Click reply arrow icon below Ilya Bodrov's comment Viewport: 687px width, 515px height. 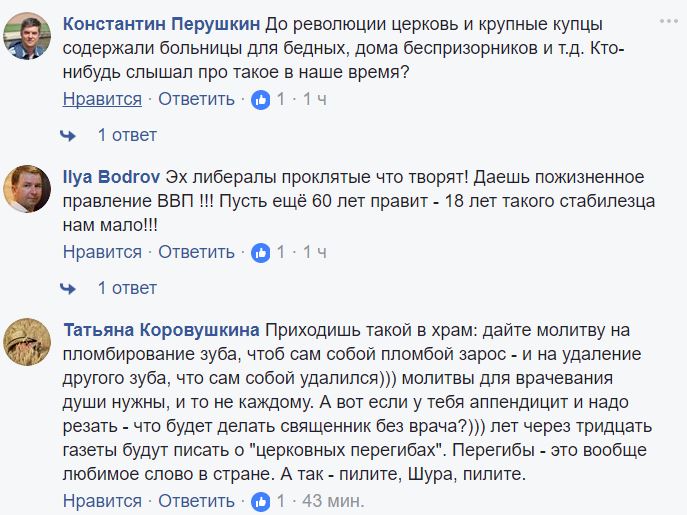click(68, 289)
